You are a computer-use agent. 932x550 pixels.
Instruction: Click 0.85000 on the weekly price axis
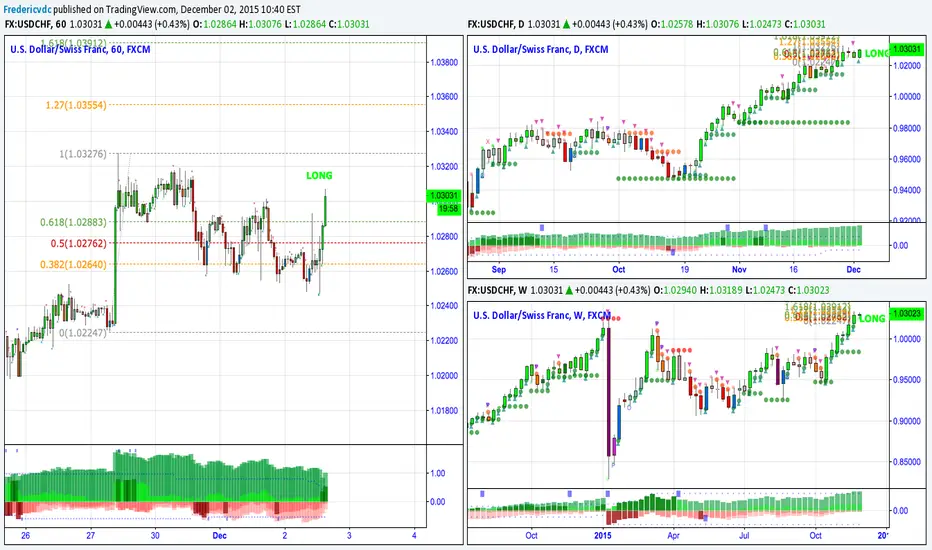906,462
